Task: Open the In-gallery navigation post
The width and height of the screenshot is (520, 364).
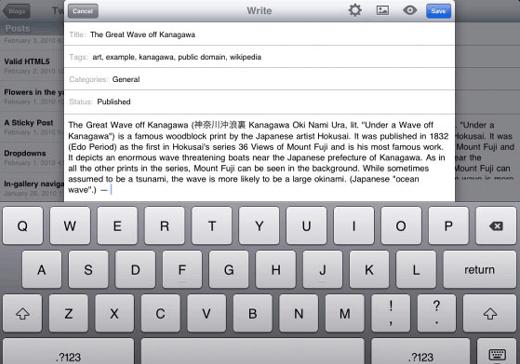Action: click(x=32, y=187)
